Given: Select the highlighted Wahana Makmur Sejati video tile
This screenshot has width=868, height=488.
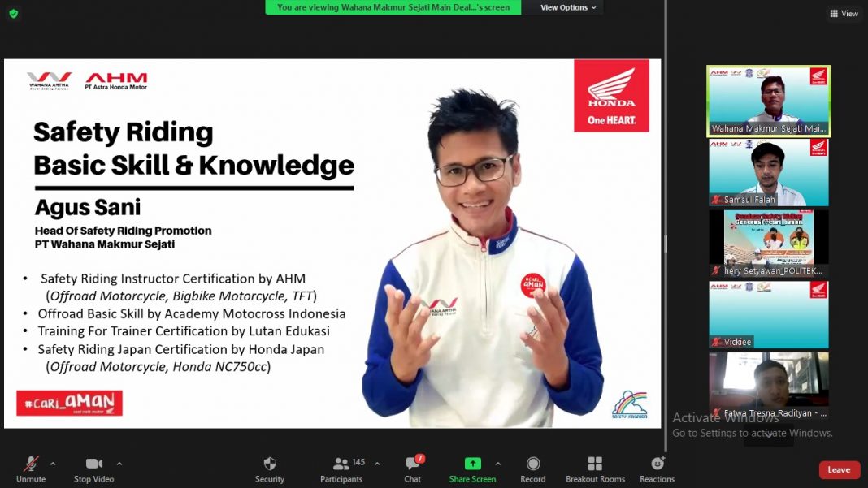Looking at the screenshot, I should 769,101.
